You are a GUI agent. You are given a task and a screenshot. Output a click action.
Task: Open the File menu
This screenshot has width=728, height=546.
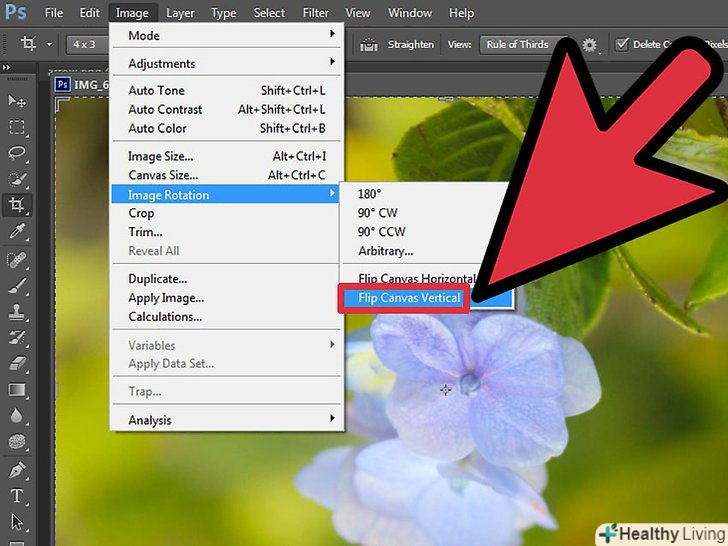tap(54, 13)
